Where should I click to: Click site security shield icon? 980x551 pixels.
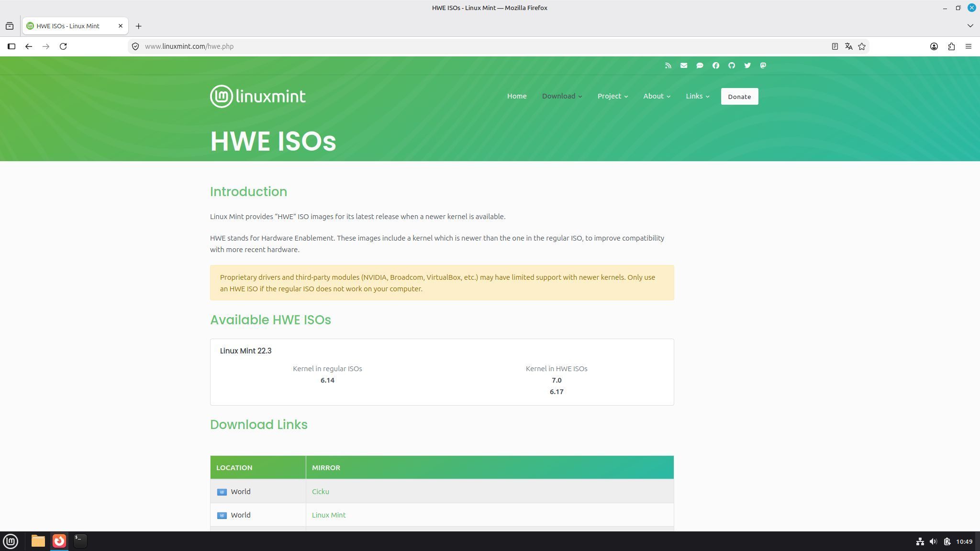pos(135,46)
